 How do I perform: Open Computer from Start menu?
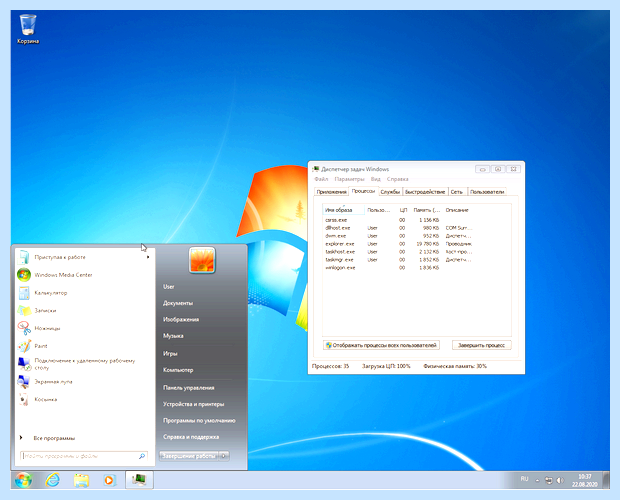coord(178,370)
